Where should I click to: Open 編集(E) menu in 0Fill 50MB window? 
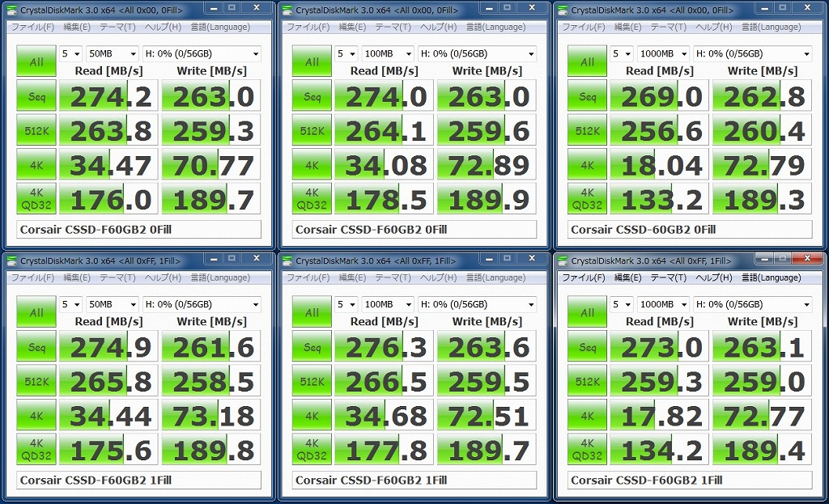coord(77,27)
